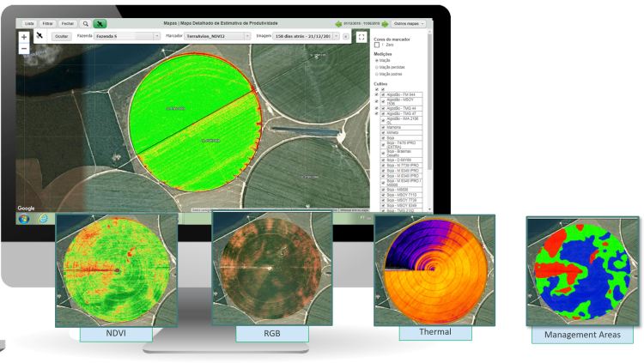Click the Filtrar button
The height and width of the screenshot is (363, 644).
[48, 23]
